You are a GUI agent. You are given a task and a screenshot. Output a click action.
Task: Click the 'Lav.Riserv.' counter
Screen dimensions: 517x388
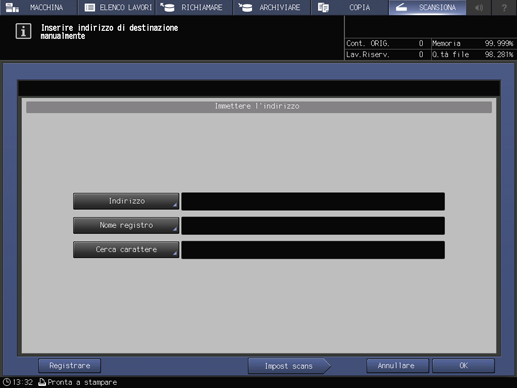click(x=385, y=54)
